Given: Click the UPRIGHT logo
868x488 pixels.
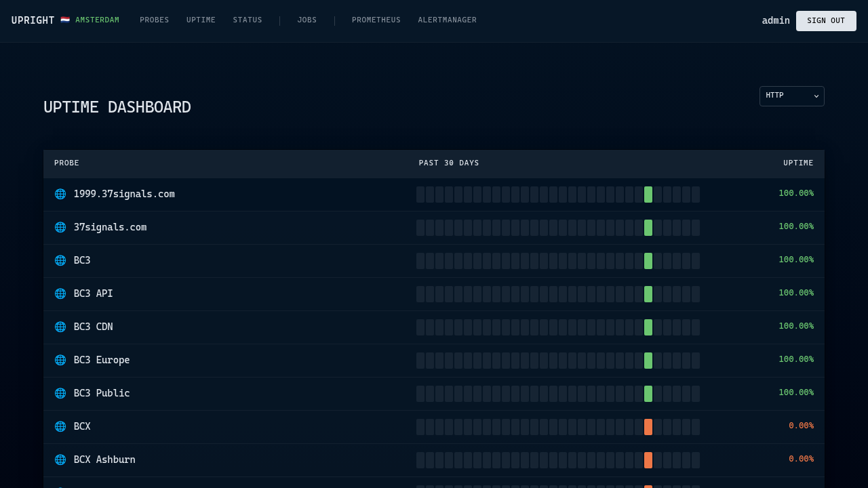Looking at the screenshot, I should 33,20.
